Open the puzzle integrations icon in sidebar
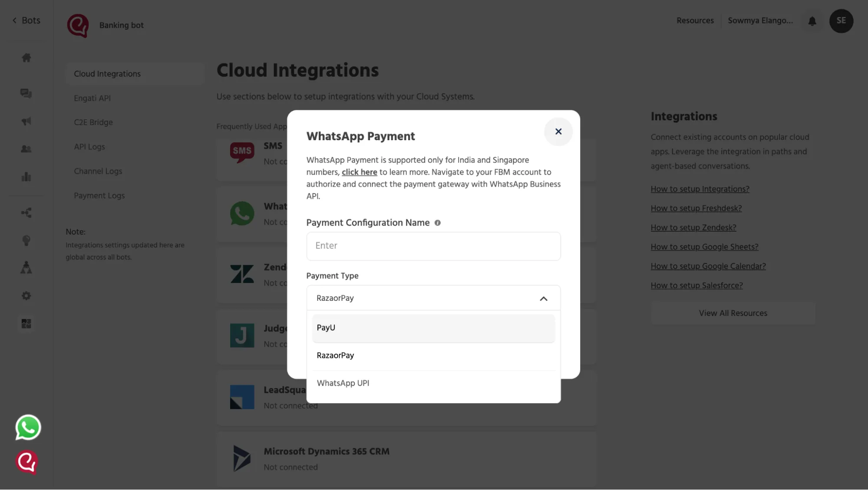The width and height of the screenshot is (868, 490). click(x=26, y=323)
